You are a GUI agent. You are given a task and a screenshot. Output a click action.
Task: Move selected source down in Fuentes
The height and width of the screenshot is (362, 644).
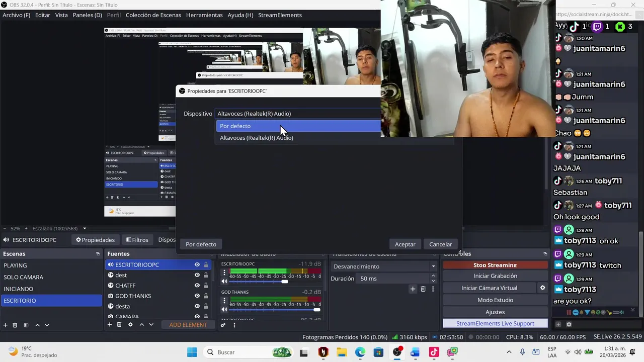point(151,325)
